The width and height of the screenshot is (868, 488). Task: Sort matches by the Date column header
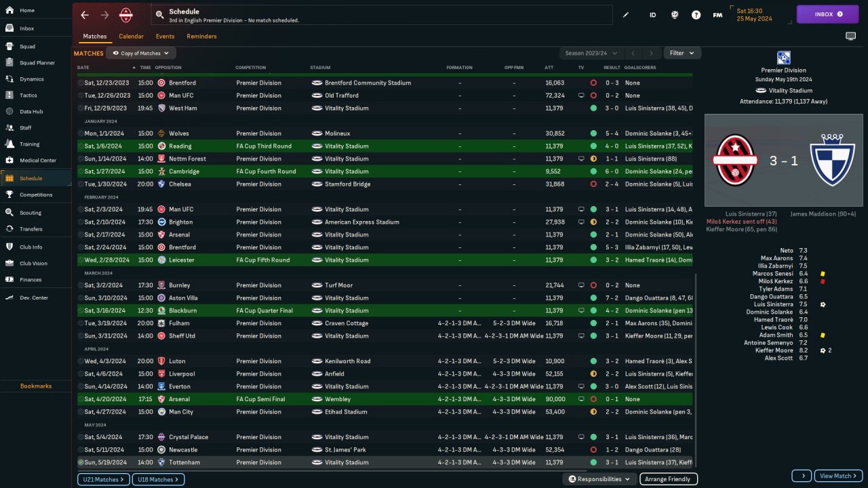tap(83, 68)
